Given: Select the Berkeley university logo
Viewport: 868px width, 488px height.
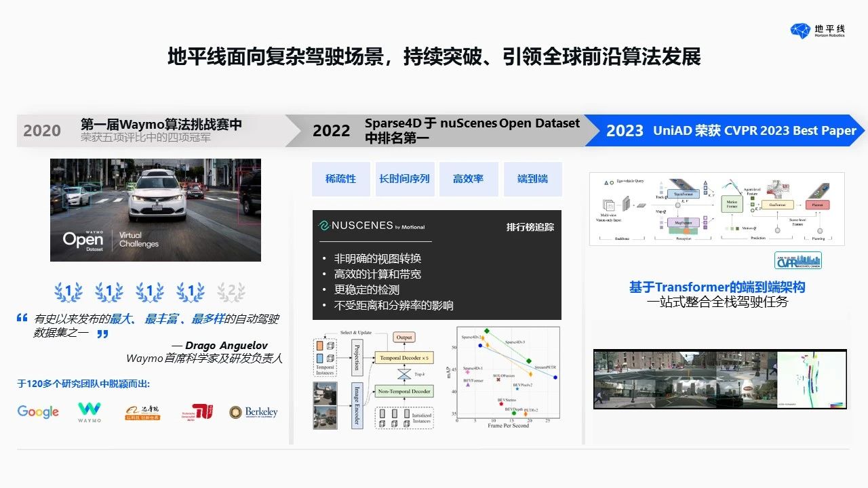Looking at the screenshot, I should (x=254, y=412).
